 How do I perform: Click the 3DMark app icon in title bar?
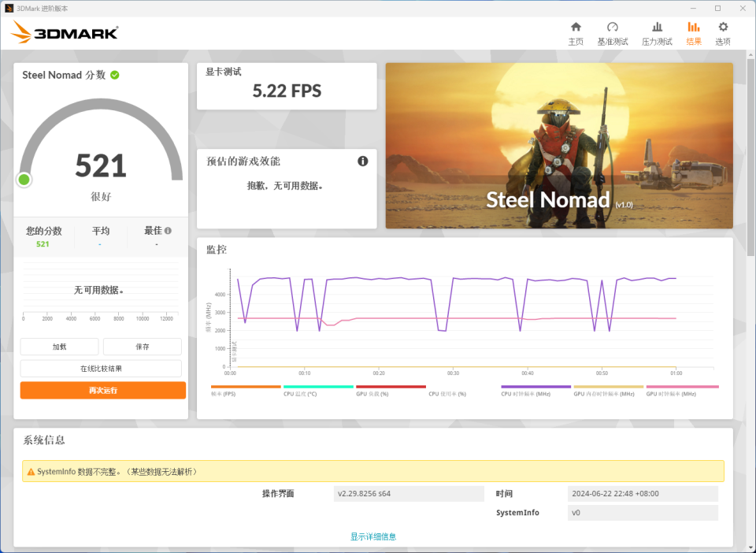point(9,8)
